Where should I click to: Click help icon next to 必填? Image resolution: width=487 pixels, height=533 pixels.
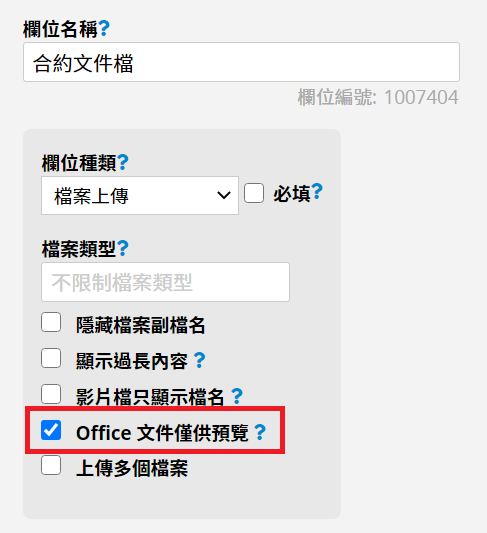tap(317, 192)
